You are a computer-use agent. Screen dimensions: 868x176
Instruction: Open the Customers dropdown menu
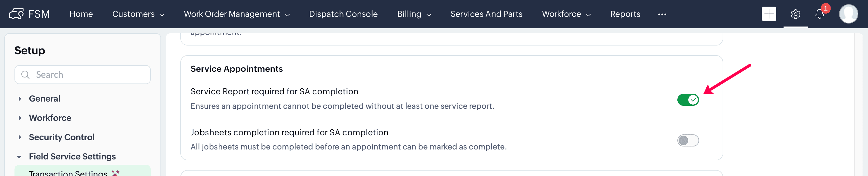(x=138, y=14)
